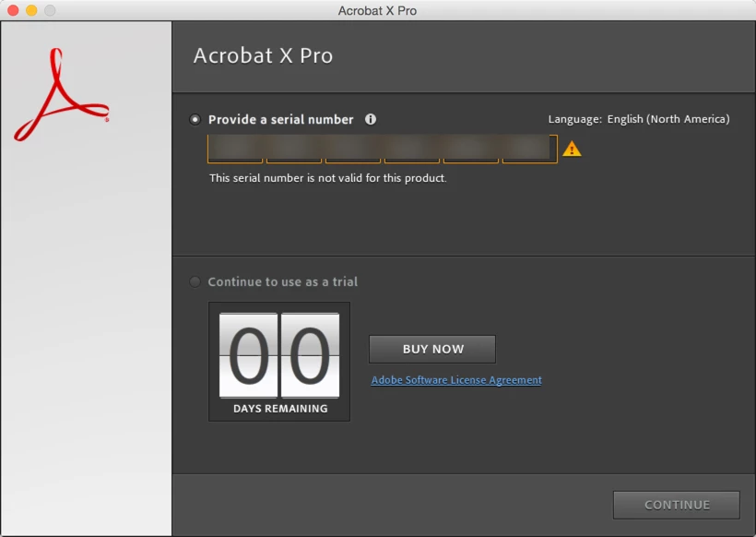Close the Acrobat X Pro window
This screenshot has width=756, height=537.
[x=13, y=10]
